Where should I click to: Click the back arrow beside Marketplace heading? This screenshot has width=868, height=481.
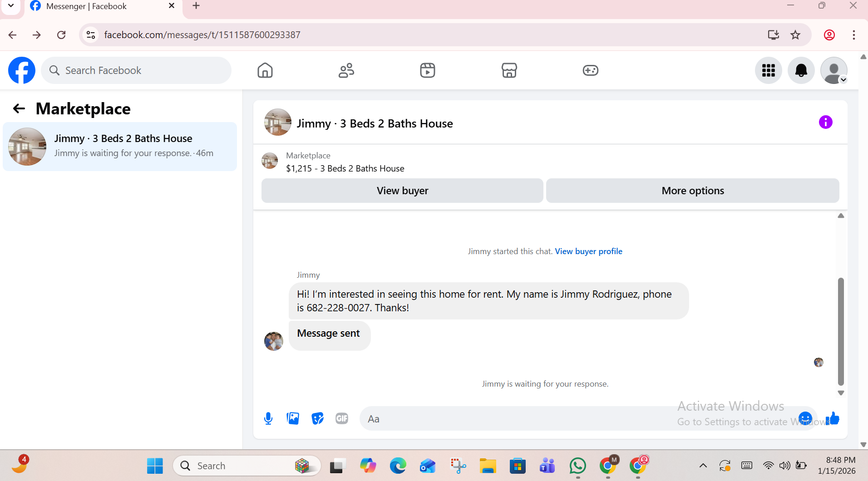[19, 108]
